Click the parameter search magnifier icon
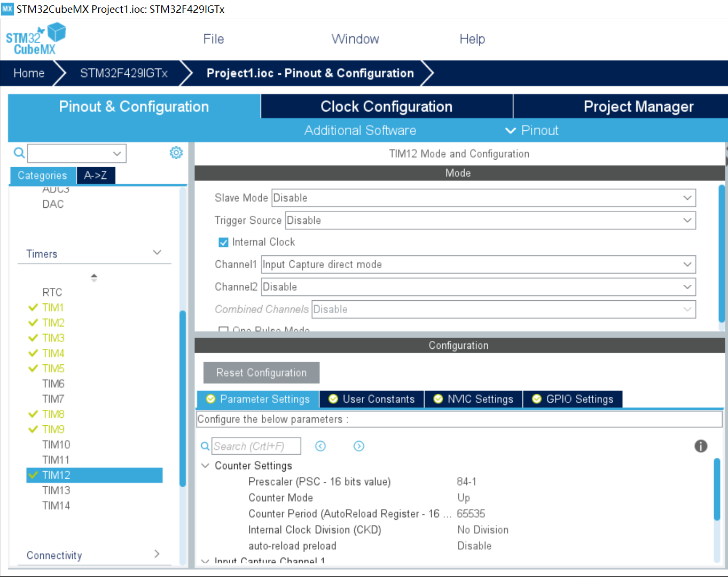 pyautogui.click(x=205, y=446)
